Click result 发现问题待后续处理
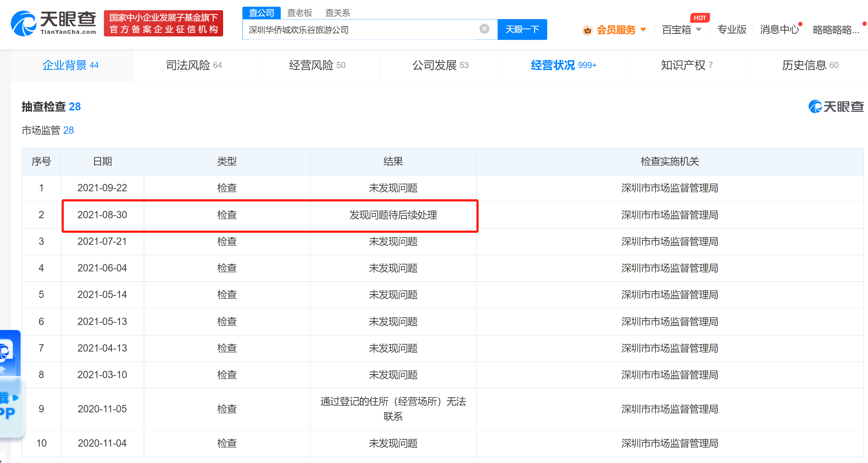 [393, 215]
